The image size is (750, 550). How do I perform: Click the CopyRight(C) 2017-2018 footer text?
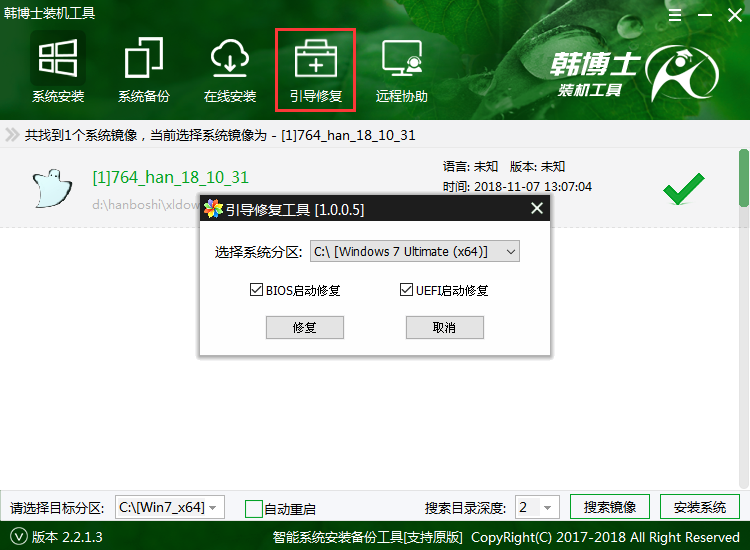click(605, 537)
